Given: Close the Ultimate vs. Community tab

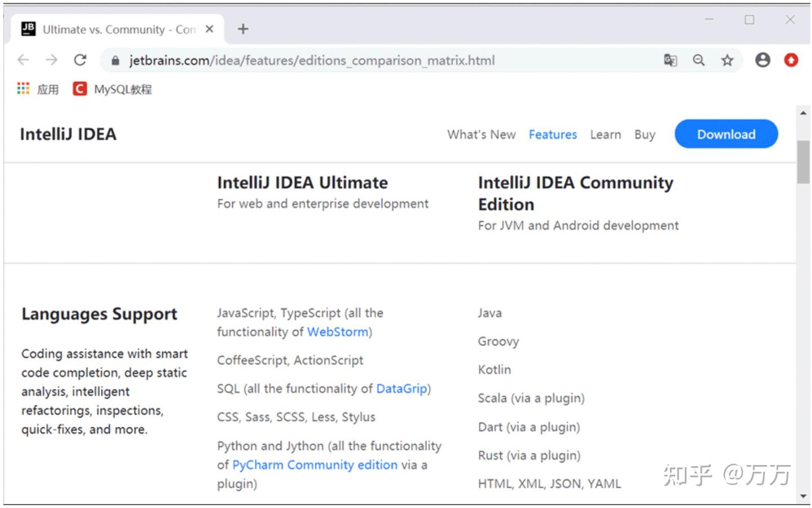Looking at the screenshot, I should (209, 29).
